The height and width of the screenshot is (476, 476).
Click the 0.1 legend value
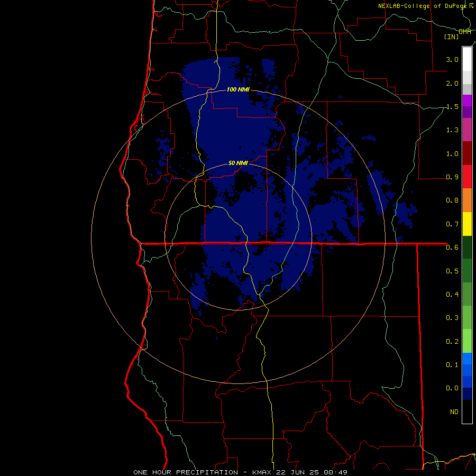(452, 364)
